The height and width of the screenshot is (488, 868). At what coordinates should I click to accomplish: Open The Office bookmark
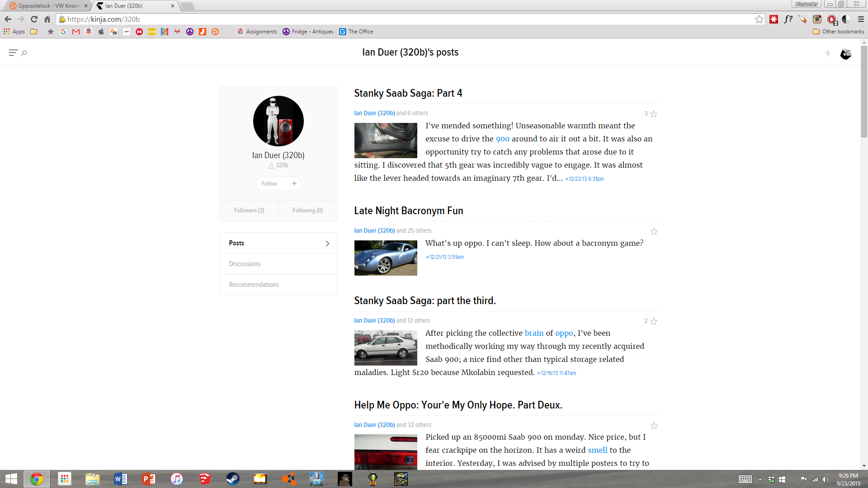356,32
